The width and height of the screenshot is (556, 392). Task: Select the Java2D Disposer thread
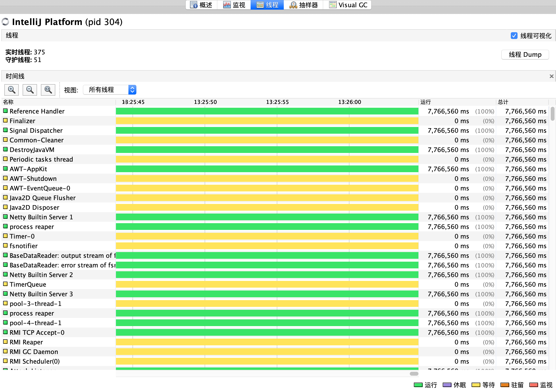coord(34,208)
